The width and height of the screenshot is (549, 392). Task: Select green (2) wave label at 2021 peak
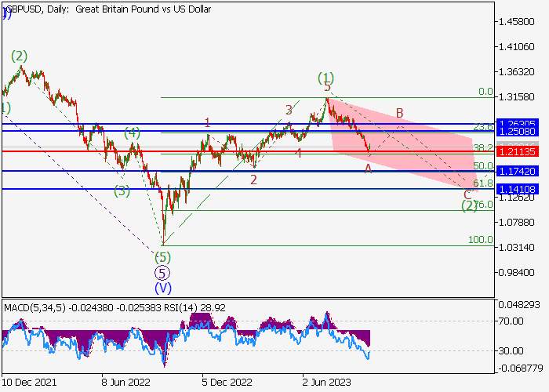coord(19,56)
